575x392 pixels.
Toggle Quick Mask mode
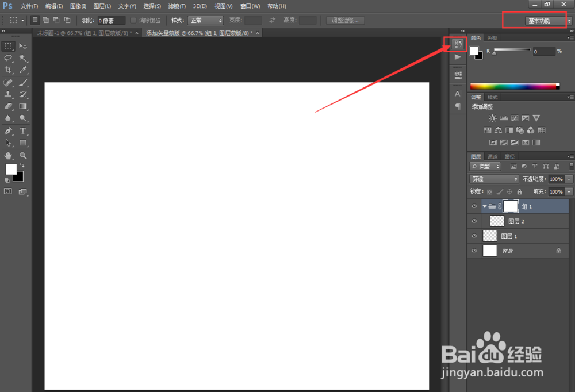(x=7, y=191)
